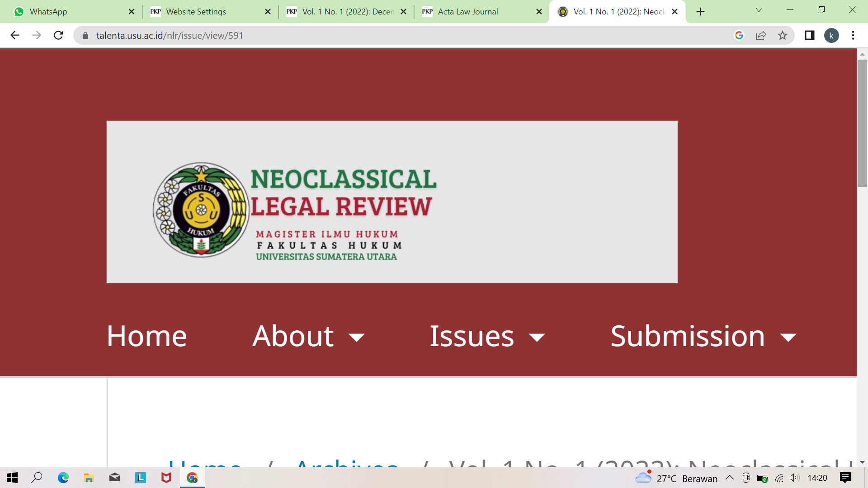The width and height of the screenshot is (868, 488).
Task: Open the tab search chevron
Action: coord(759,10)
